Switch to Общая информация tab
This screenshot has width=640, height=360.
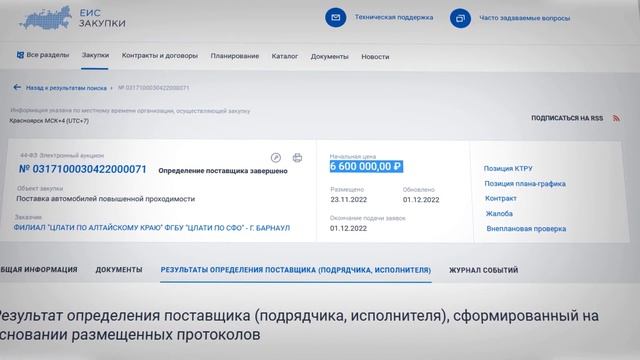39,269
